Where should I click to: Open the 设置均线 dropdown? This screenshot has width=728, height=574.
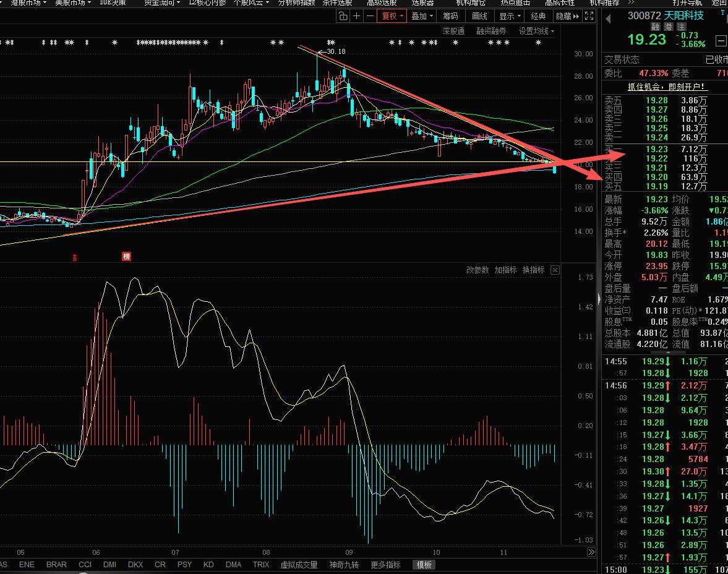tap(536, 31)
